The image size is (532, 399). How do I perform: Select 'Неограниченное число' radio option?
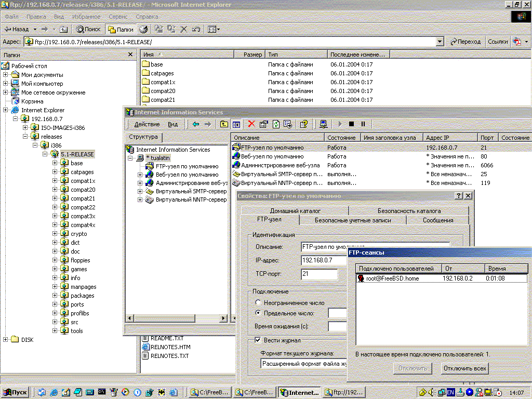click(258, 302)
